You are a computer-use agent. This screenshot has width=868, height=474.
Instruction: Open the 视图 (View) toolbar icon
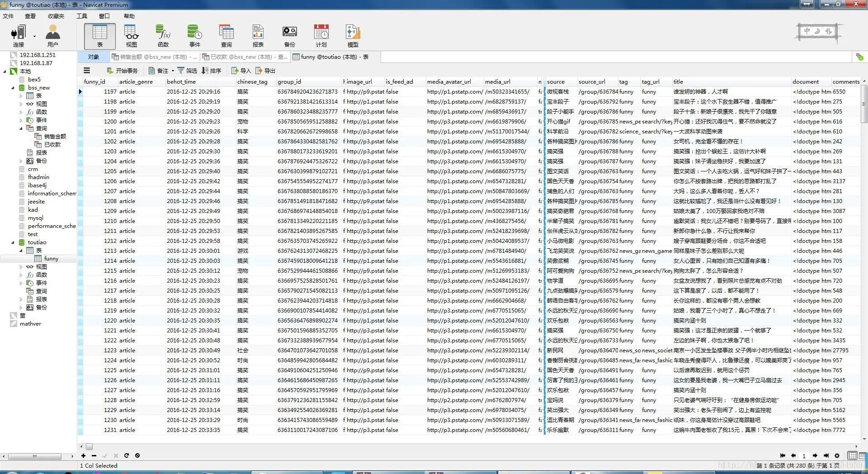[x=131, y=36]
